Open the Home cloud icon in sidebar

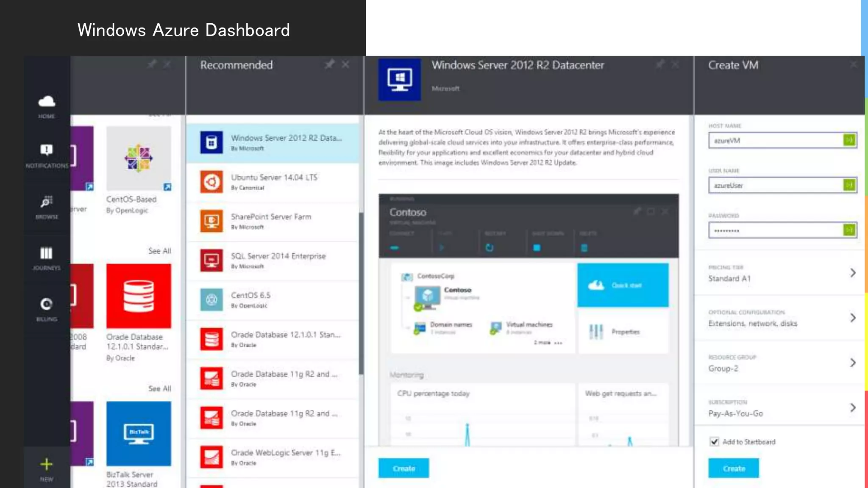[47, 102]
